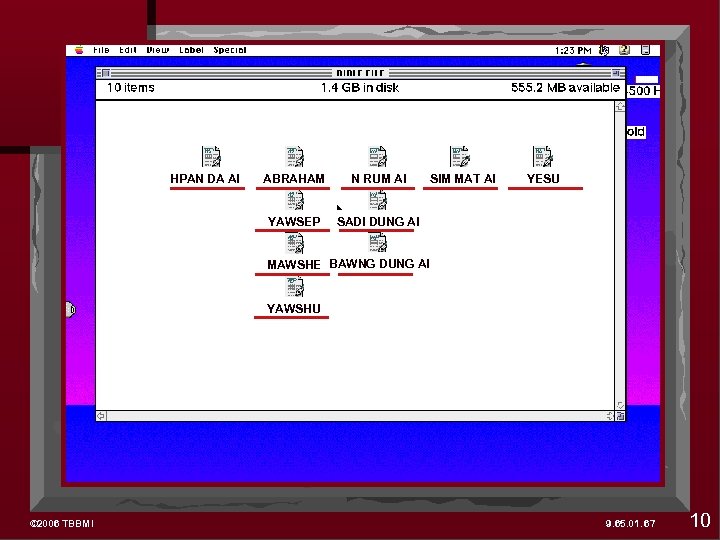Screen dimensions: 720x540
Task: Click the window zoom box at right
Action: coord(615,73)
